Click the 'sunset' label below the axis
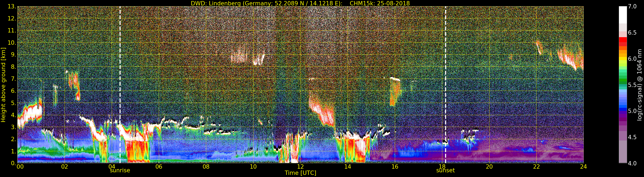 point(445,170)
